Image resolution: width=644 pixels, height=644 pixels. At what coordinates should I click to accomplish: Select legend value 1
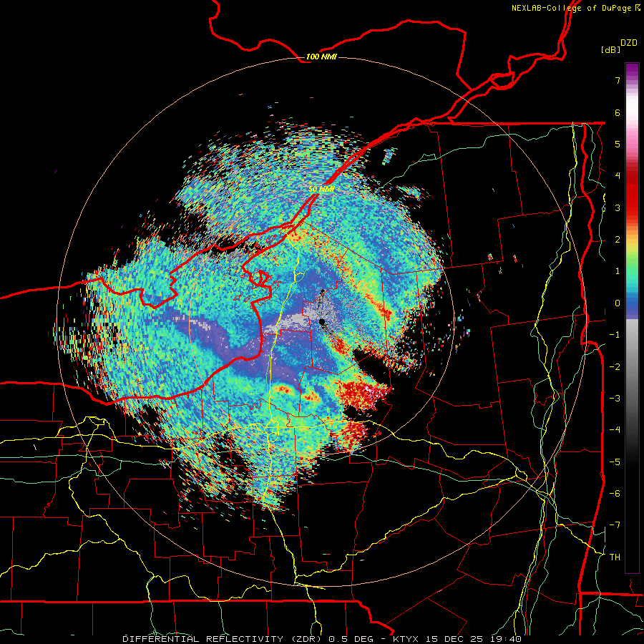(x=618, y=271)
